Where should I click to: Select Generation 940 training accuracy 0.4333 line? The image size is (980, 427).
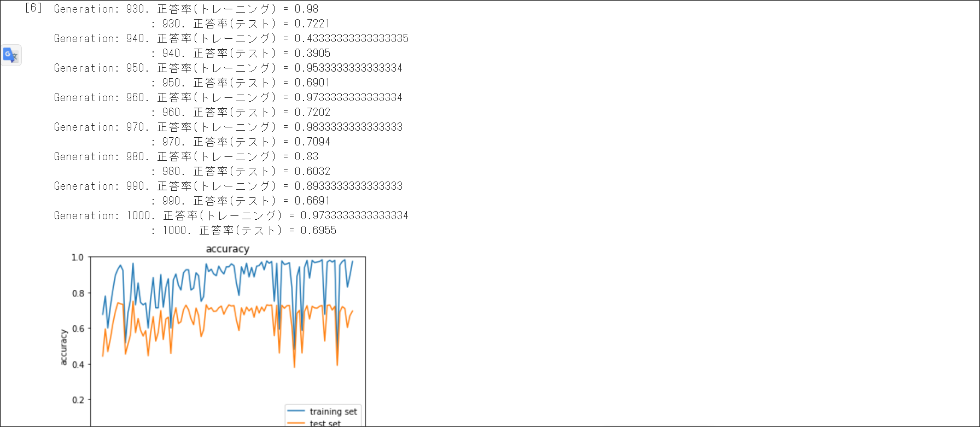coord(231,38)
